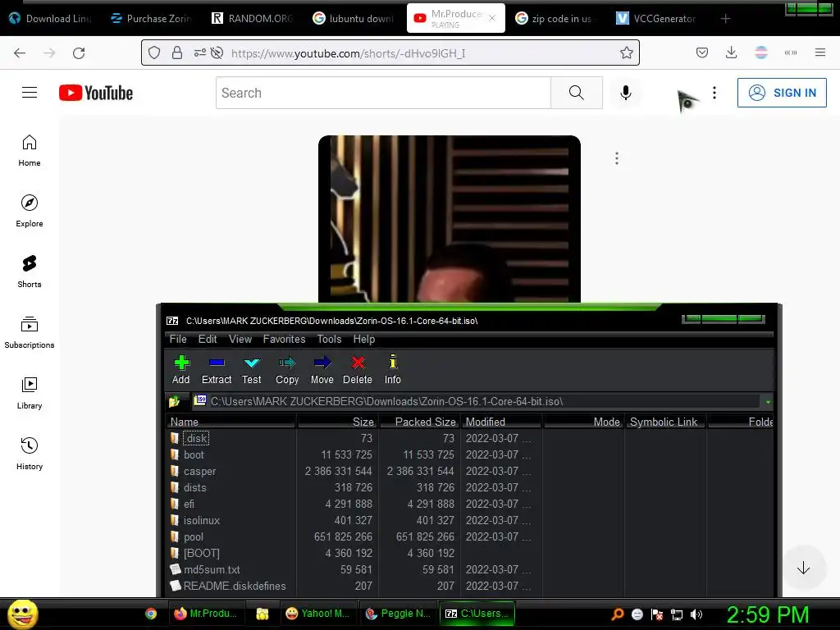840x630 pixels.
Task: Open Shorts in the YouTube sidebar
Action: coord(30,272)
